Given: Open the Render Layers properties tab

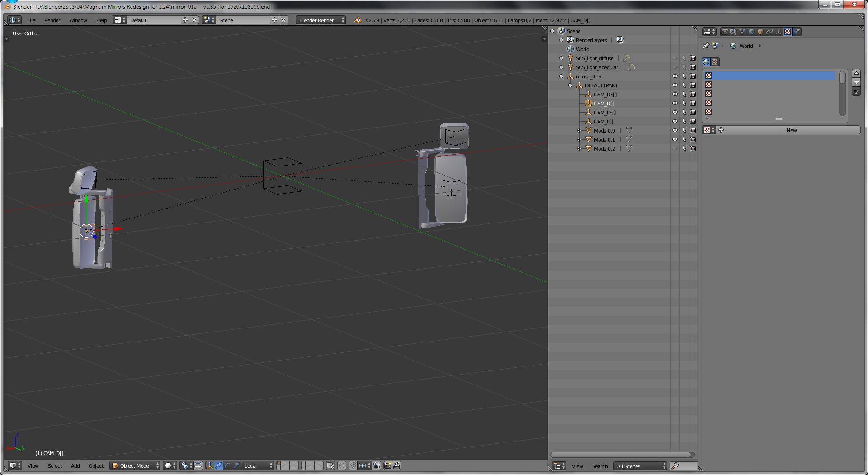Looking at the screenshot, I should (x=733, y=32).
